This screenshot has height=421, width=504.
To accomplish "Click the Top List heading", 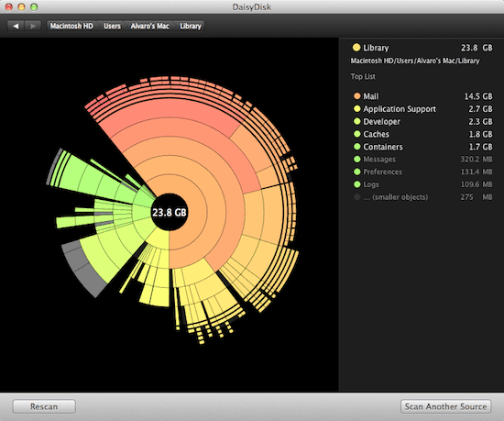I will [x=363, y=76].
